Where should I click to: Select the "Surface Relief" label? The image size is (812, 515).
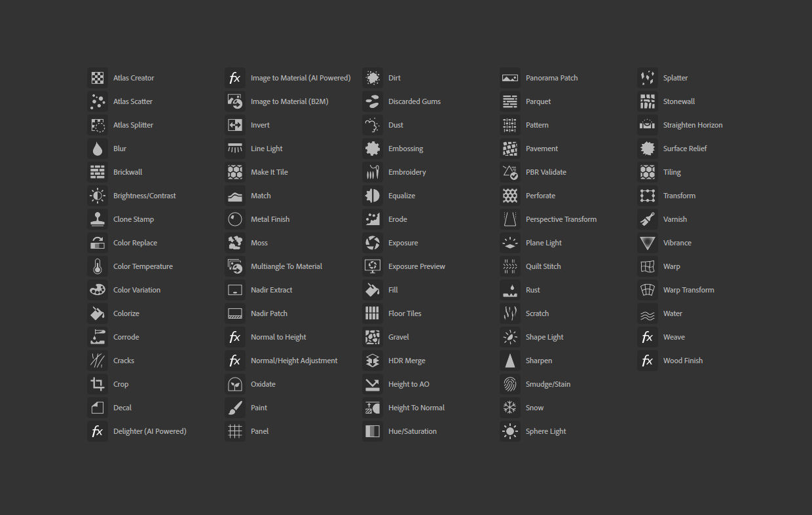click(685, 149)
